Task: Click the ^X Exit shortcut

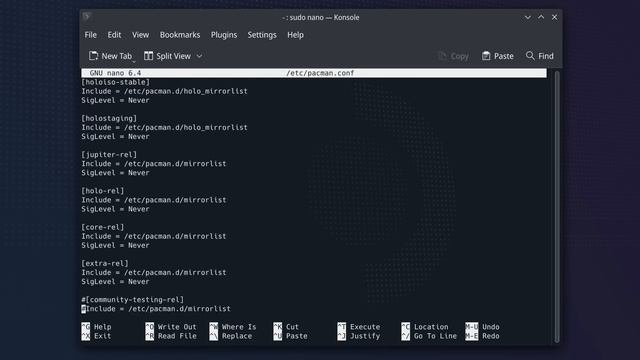Action: tap(96, 336)
